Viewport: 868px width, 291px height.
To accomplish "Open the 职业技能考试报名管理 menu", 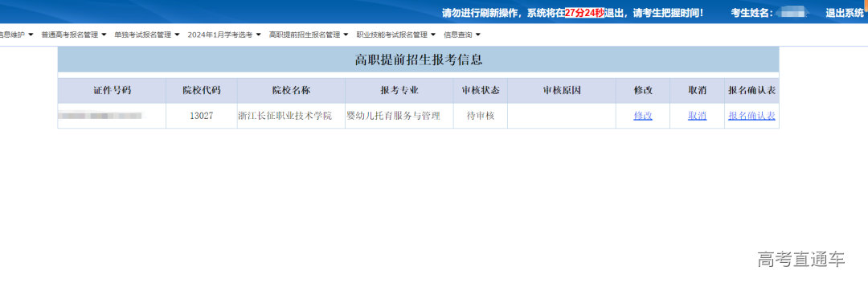I will coord(395,35).
